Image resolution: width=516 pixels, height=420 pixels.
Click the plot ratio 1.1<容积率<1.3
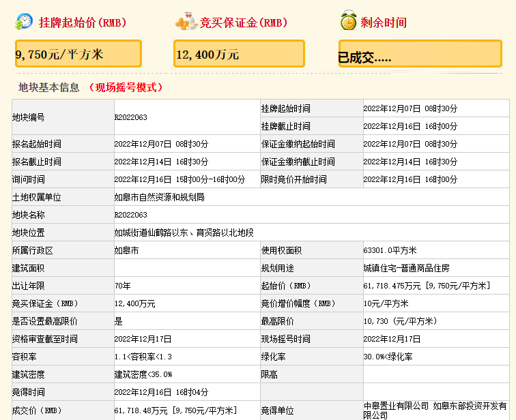pyautogui.click(x=143, y=357)
